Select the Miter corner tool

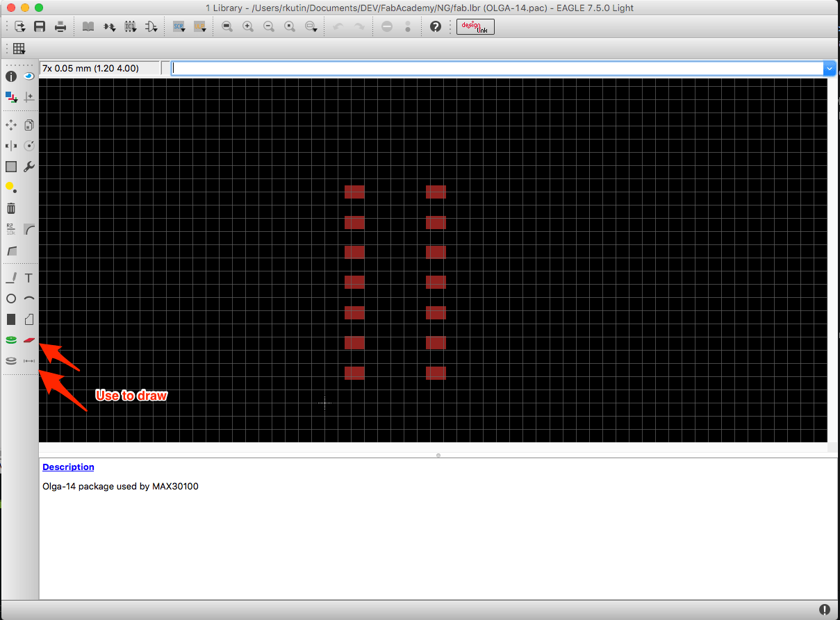point(28,229)
